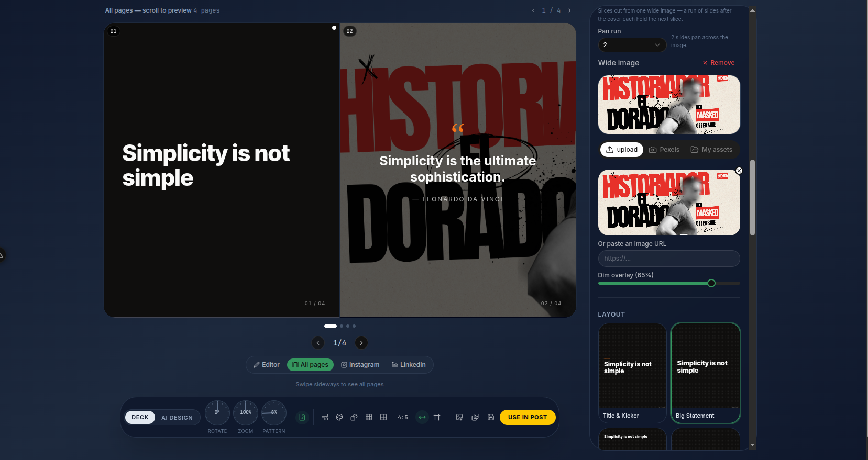Click the ZOOM dial showing 100%

[246, 413]
